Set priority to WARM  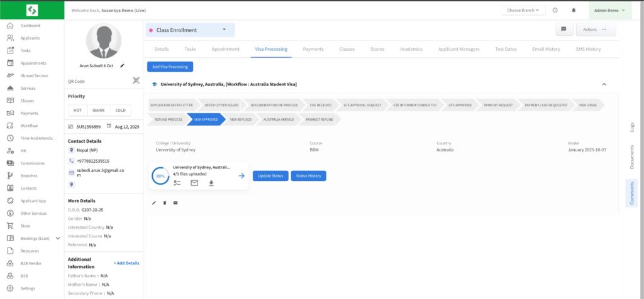coord(98,111)
